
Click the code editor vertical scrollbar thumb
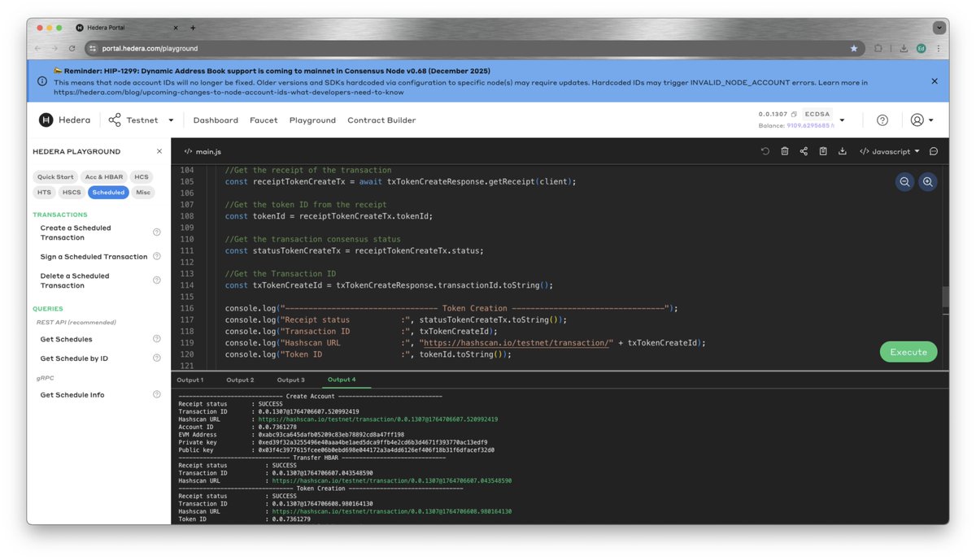tap(945, 297)
